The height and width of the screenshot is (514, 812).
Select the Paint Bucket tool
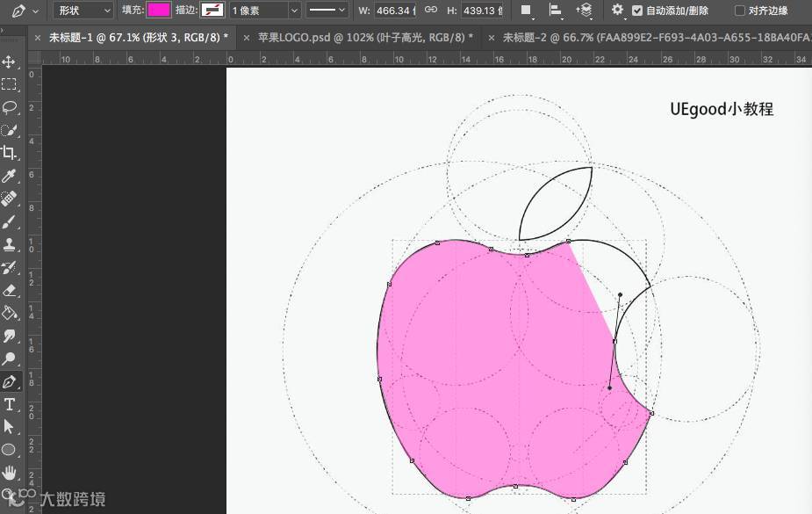pyautogui.click(x=9, y=313)
